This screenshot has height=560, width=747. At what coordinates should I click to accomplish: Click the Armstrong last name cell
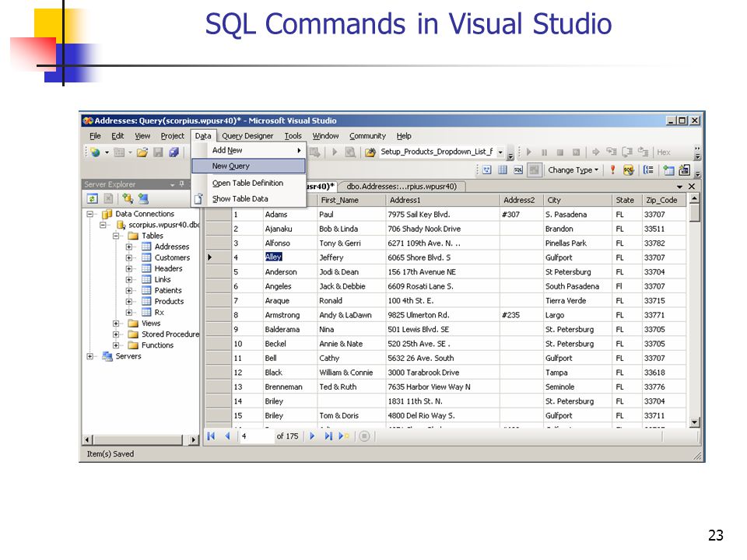(289, 315)
